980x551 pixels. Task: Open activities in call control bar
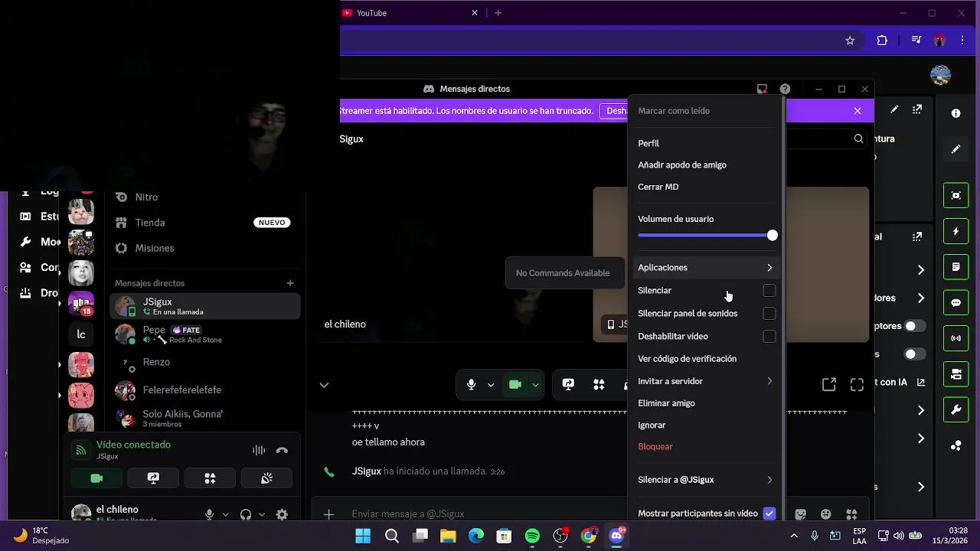599,385
